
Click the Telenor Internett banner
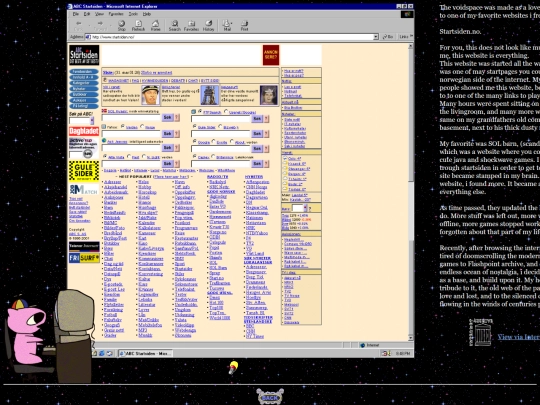click(x=84, y=246)
